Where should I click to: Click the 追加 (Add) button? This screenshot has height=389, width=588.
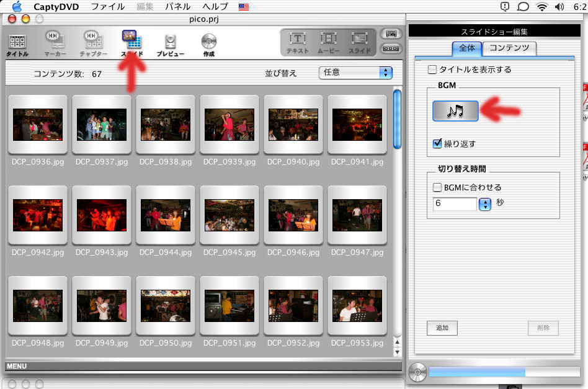[x=442, y=328]
